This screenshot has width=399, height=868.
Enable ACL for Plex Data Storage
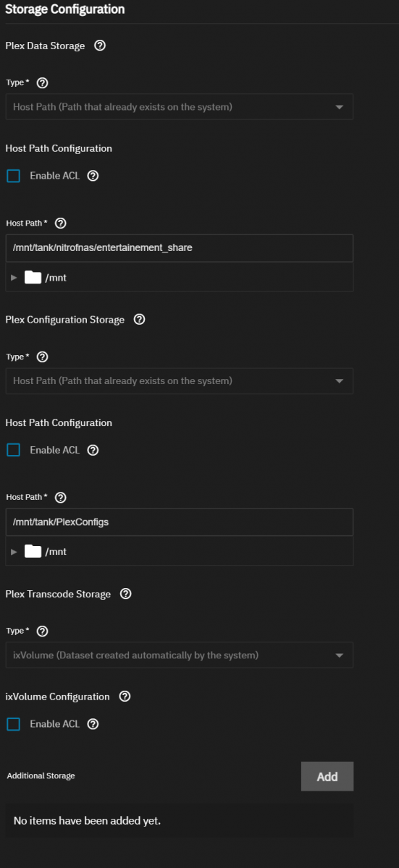(x=13, y=176)
